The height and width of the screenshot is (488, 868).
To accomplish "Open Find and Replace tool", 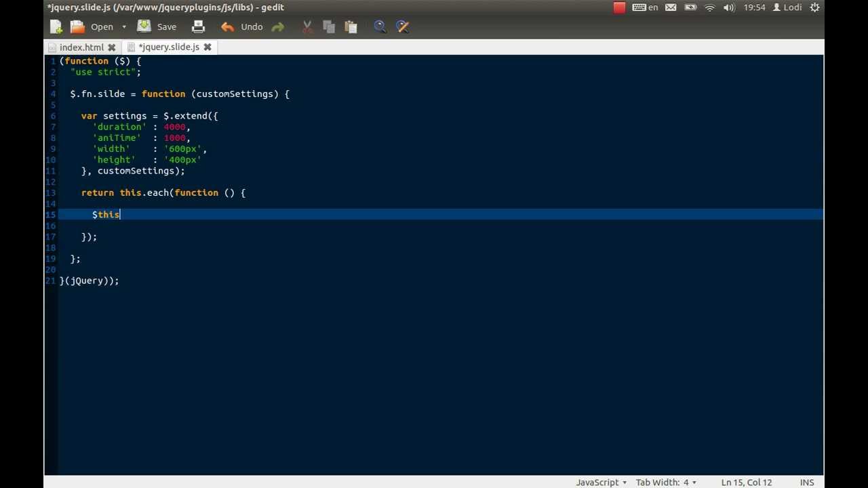I will tap(402, 27).
